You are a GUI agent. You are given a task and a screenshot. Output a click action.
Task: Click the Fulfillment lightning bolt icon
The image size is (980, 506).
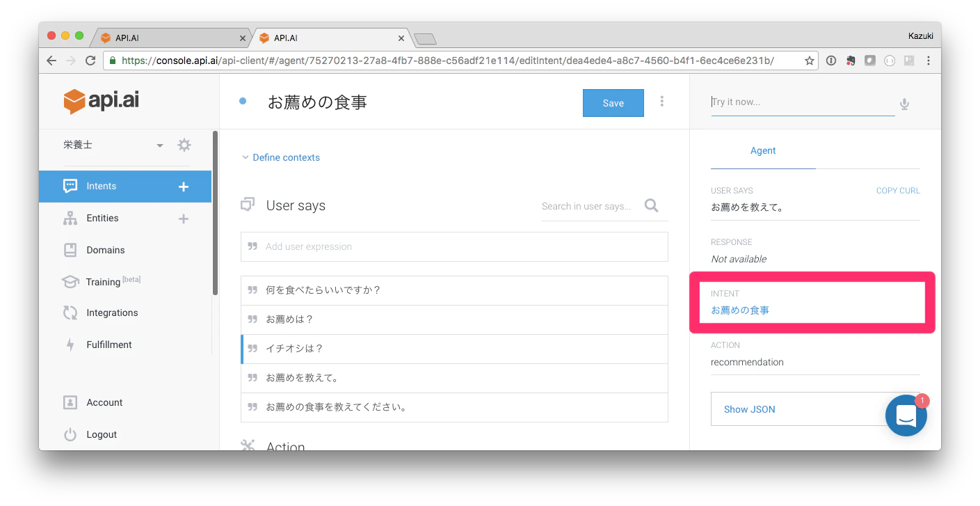click(x=70, y=345)
